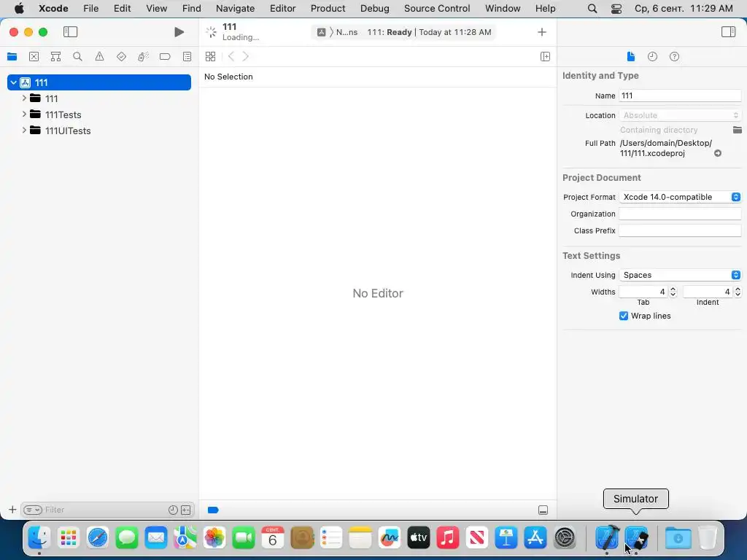Screen dimensions: 747x560
Task: Expand the 111UITests folder
Action: [x=24, y=130]
